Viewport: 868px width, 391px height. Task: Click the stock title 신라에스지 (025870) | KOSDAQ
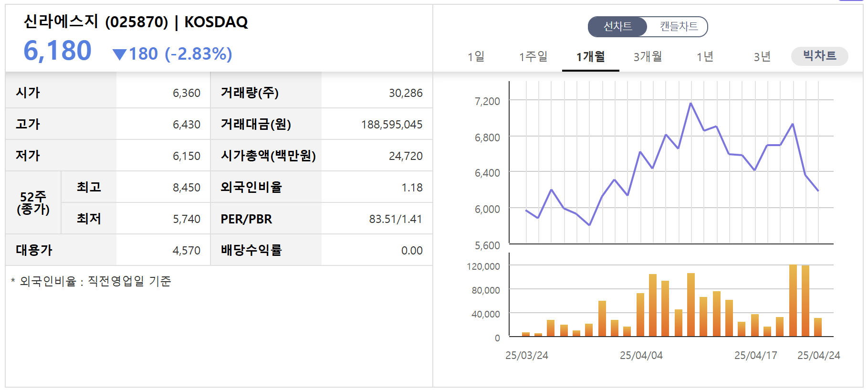[x=136, y=21]
